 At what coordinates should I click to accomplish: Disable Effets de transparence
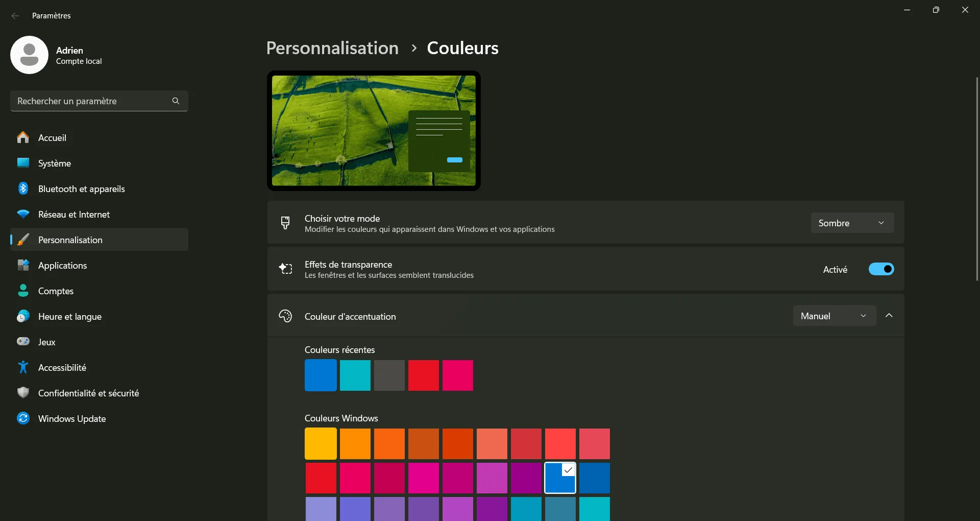(x=881, y=269)
